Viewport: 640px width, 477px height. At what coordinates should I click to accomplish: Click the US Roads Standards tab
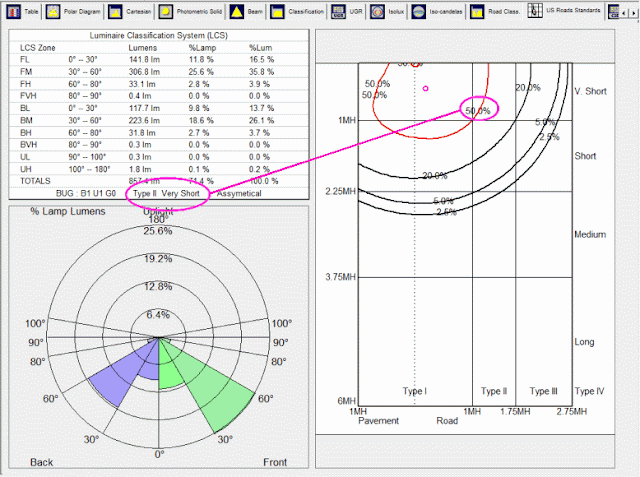tap(564, 10)
